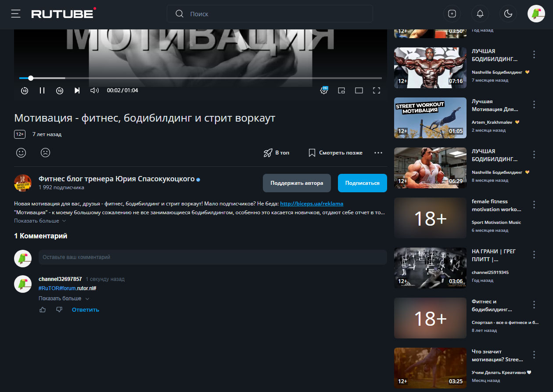553x392 pixels.
Task: Open options for female fitness motivation video
Action: (534, 205)
